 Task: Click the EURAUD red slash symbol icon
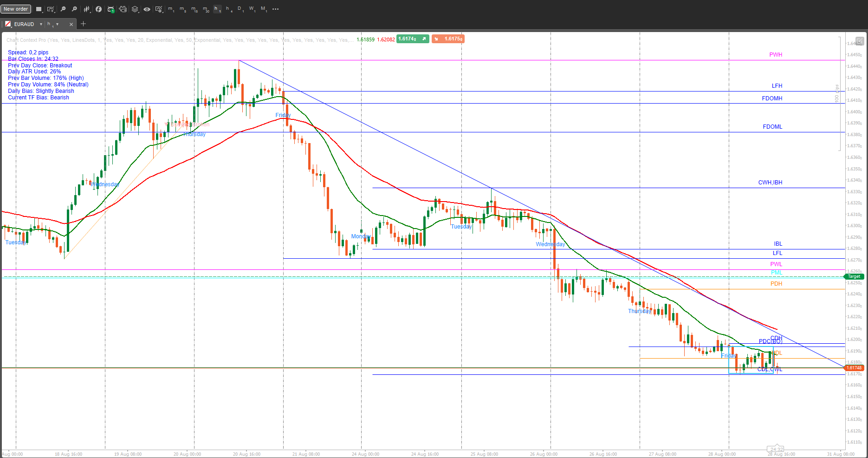click(x=8, y=24)
